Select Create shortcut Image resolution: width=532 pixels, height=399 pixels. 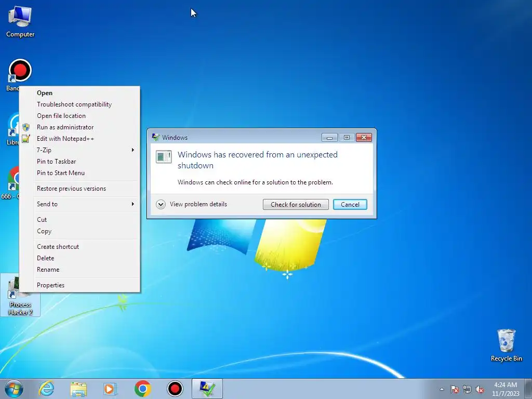coord(79,247)
